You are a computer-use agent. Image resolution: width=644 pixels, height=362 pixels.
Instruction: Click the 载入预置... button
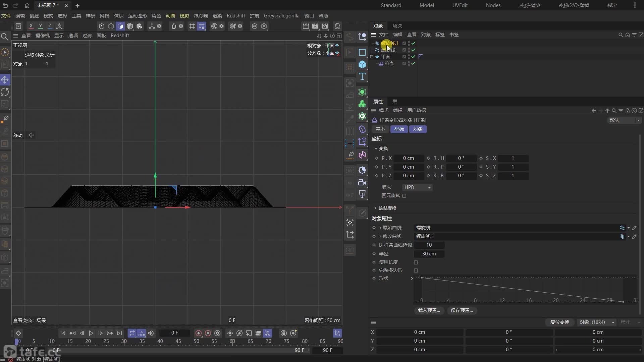[429, 310]
